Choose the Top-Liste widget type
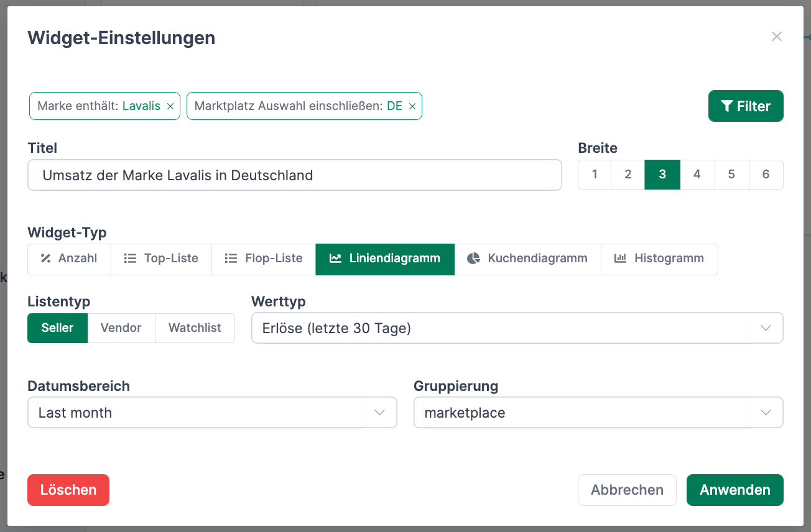This screenshot has width=811, height=532. pyautogui.click(x=161, y=259)
